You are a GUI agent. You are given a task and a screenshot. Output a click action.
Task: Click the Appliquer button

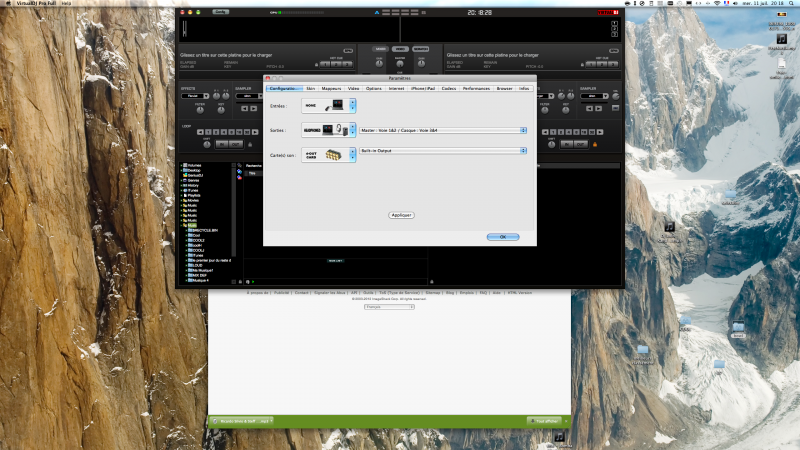tap(401, 215)
